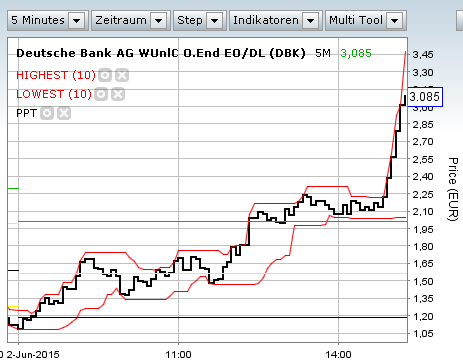
Task: Click the 5M interval label in title
Action: click(x=323, y=53)
